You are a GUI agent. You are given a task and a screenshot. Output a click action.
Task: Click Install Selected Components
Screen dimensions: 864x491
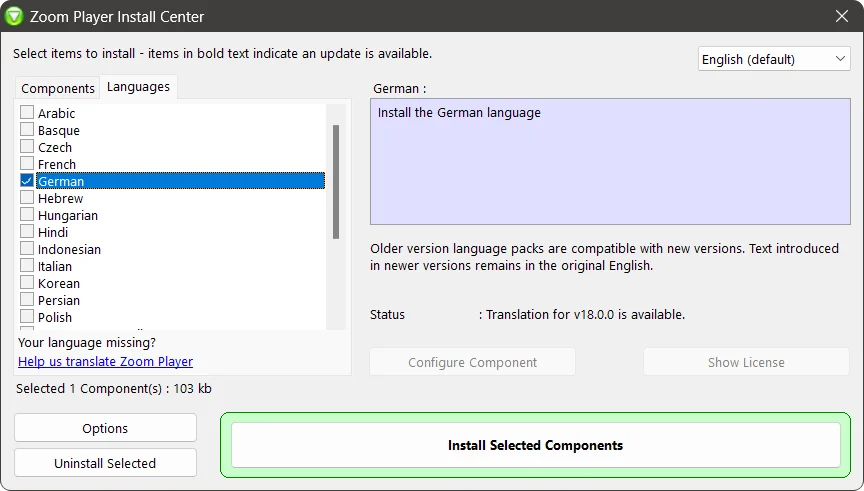[535, 445]
